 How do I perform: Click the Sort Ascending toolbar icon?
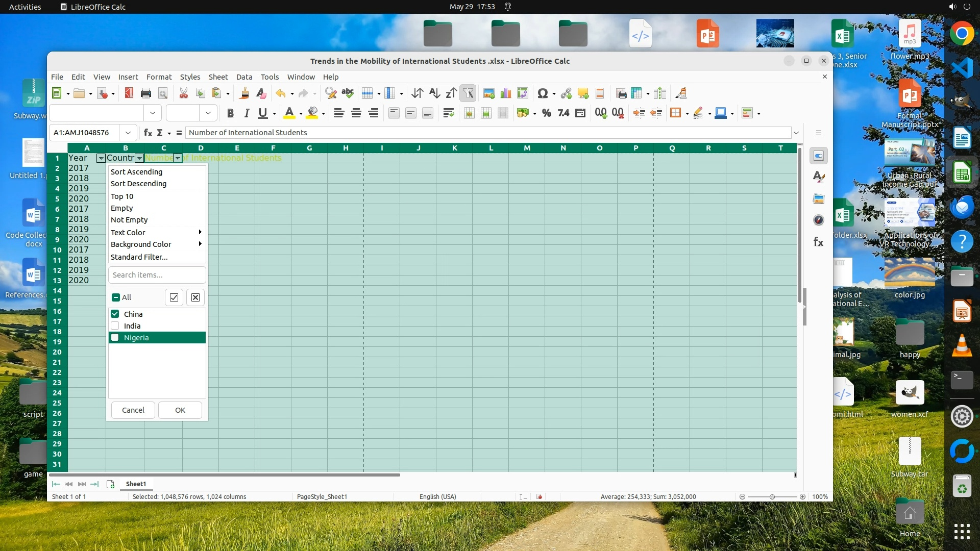[x=434, y=93]
